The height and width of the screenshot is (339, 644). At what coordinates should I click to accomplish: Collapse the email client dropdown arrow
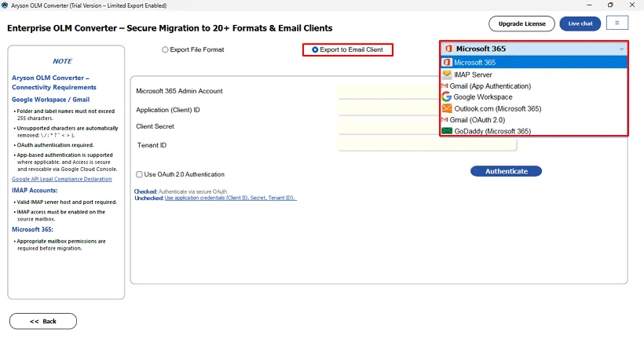pyautogui.click(x=620, y=49)
